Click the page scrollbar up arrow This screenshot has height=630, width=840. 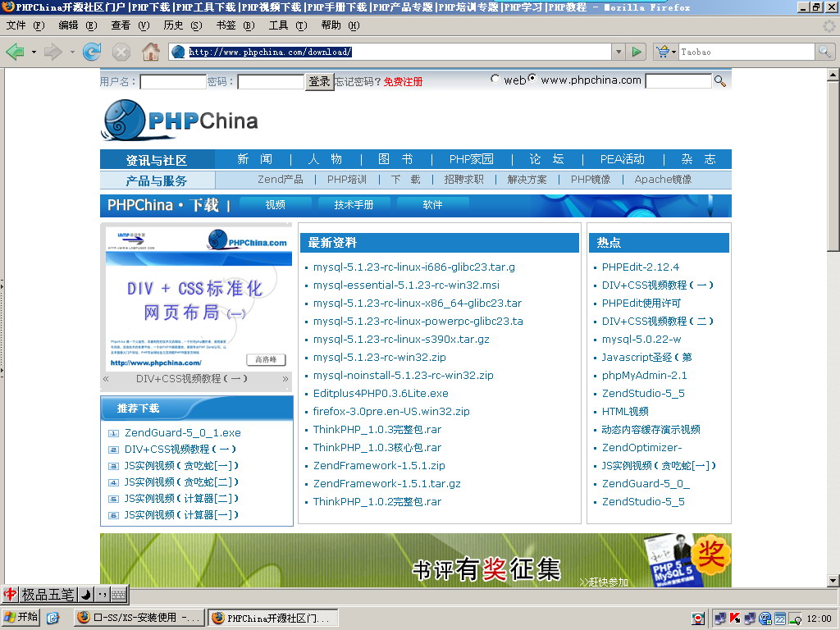click(833, 75)
